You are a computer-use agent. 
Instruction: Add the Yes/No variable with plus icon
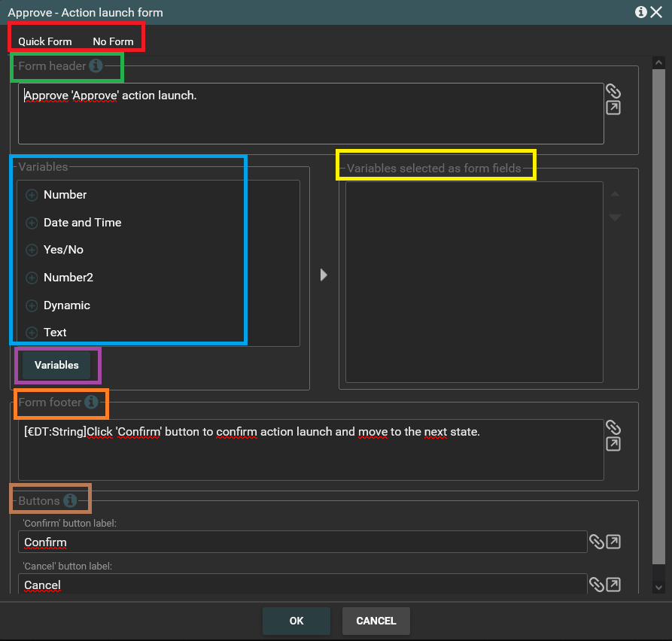(x=32, y=250)
